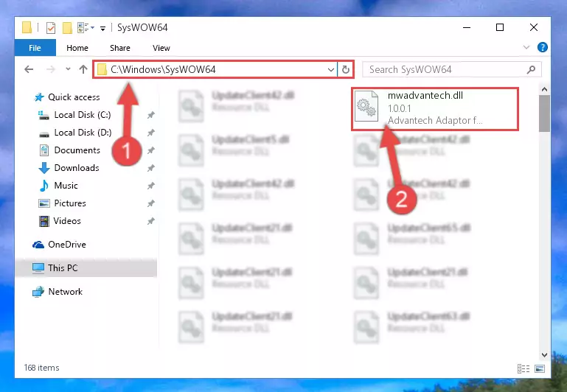Switch to the View ribbon tab

161,48
